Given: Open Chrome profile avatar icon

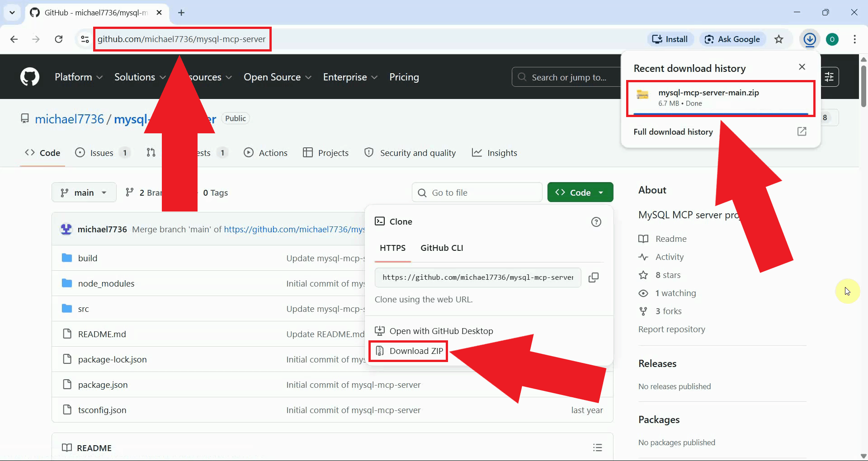Looking at the screenshot, I should pos(832,39).
